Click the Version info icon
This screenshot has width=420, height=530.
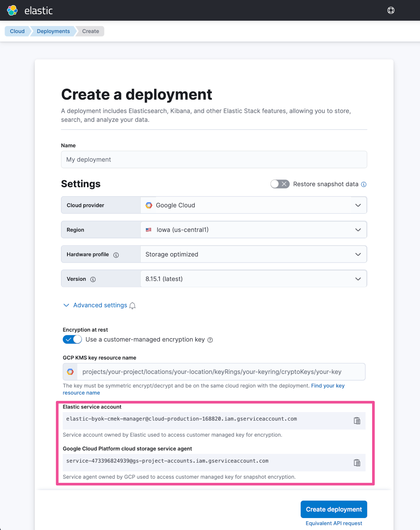tap(93, 279)
